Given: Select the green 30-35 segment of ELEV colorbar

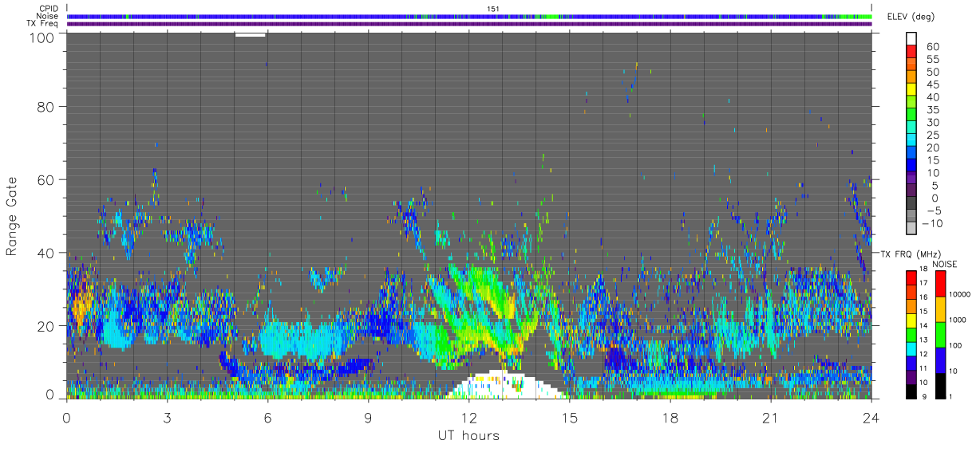Looking at the screenshot, I should click(x=911, y=115).
